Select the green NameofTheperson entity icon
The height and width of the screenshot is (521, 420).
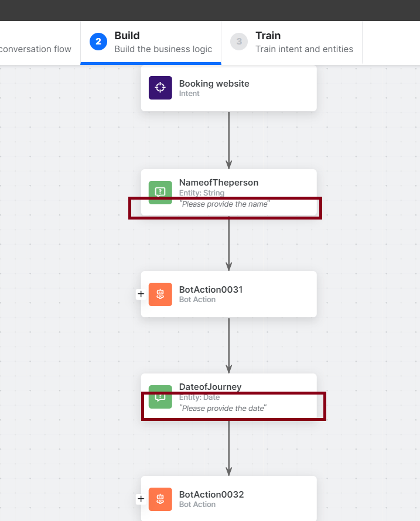click(x=160, y=191)
